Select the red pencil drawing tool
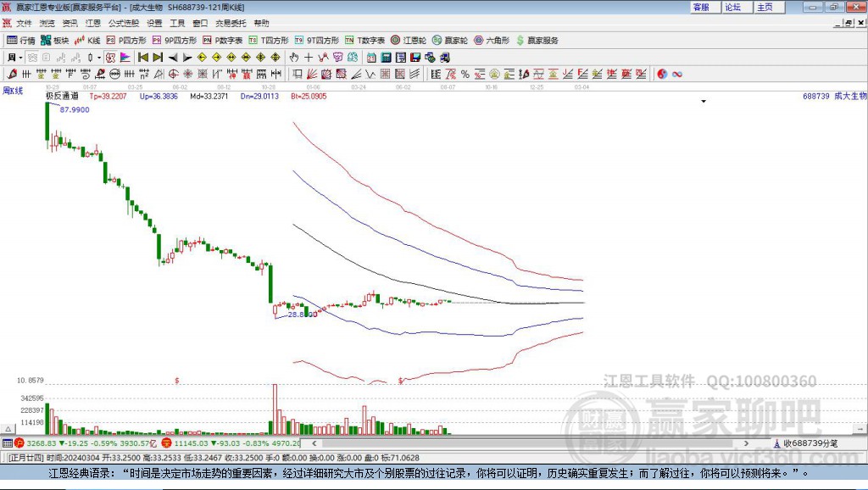Image resolution: width=868 pixels, height=490 pixels. pyautogui.click(x=12, y=74)
